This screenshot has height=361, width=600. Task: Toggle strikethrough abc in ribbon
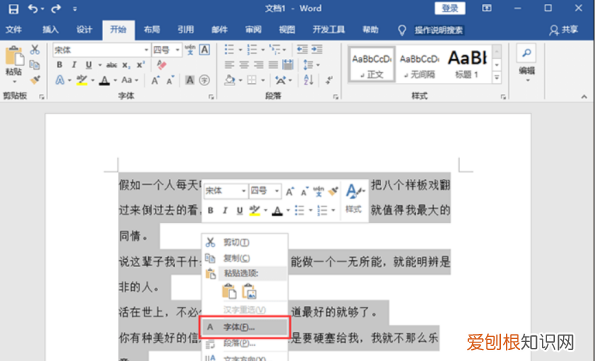111,65
